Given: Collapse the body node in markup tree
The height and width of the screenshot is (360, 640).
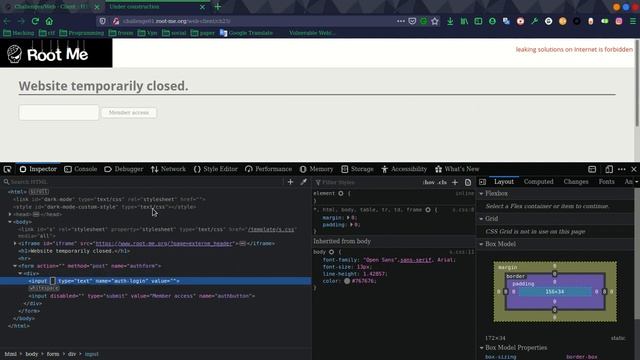Looking at the screenshot, I should tap(10, 222).
